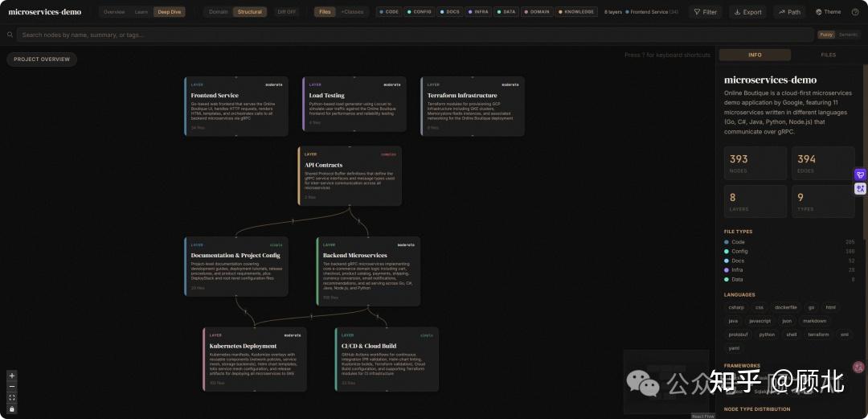Open the Documentation & Project Config card

tap(236, 266)
